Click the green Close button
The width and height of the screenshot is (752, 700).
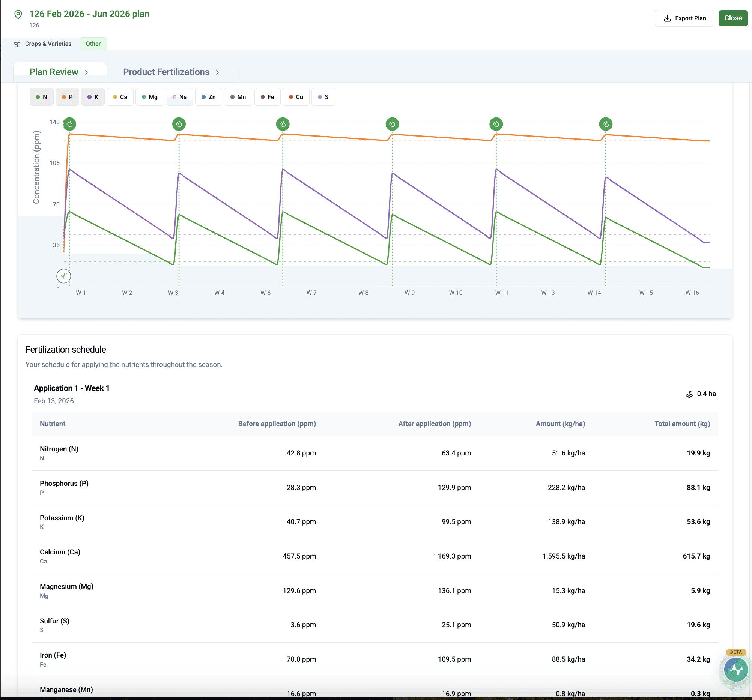(733, 18)
